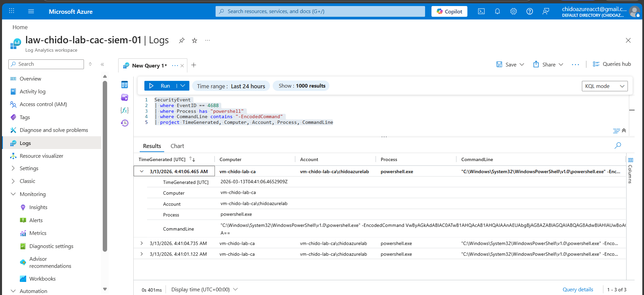Open the Save dropdown
Viewport: 644px width, 295px height.
click(x=522, y=64)
